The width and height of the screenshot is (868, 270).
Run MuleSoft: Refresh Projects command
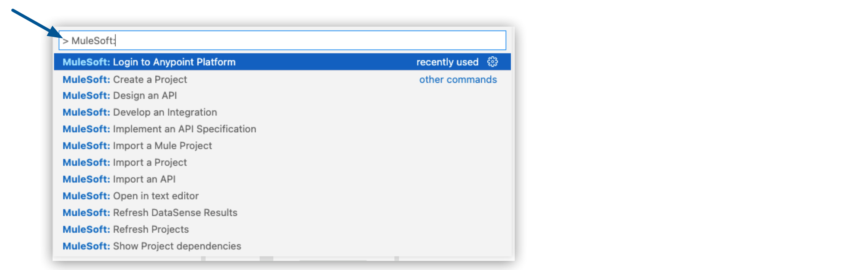126,229
